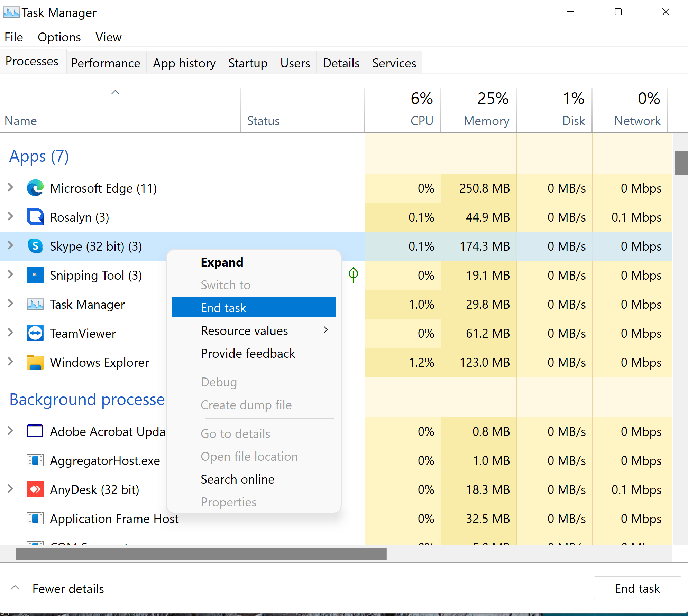
Task: Choose End task in context menu
Action: [254, 307]
